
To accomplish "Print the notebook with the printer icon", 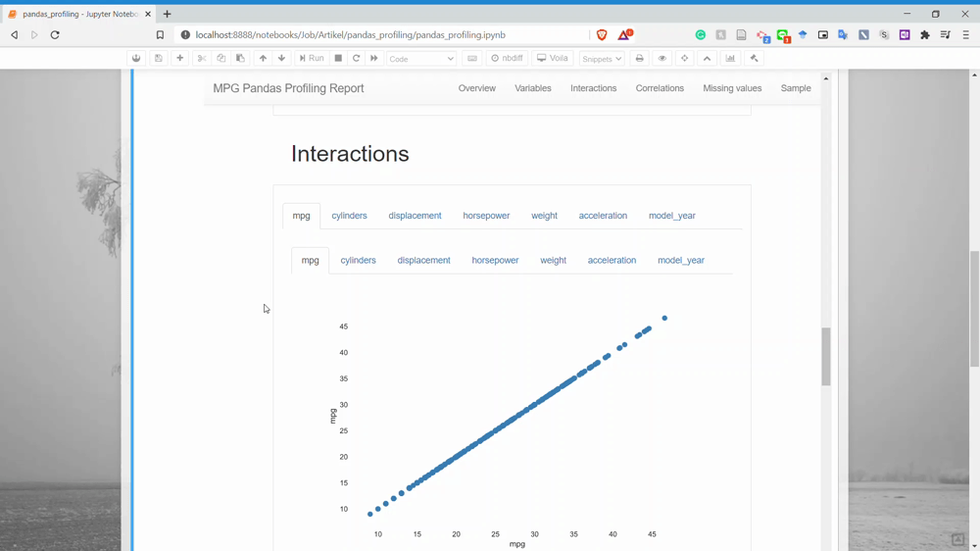I will pyautogui.click(x=639, y=58).
